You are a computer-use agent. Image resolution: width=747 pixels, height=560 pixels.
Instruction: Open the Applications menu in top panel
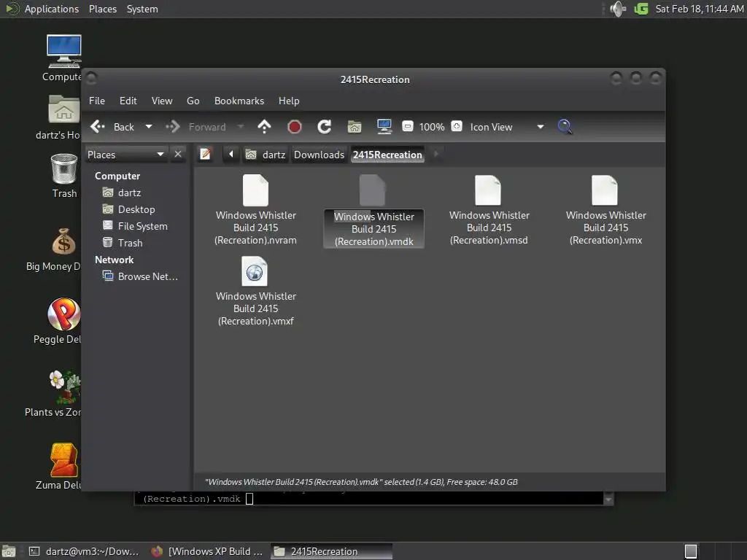click(x=52, y=9)
